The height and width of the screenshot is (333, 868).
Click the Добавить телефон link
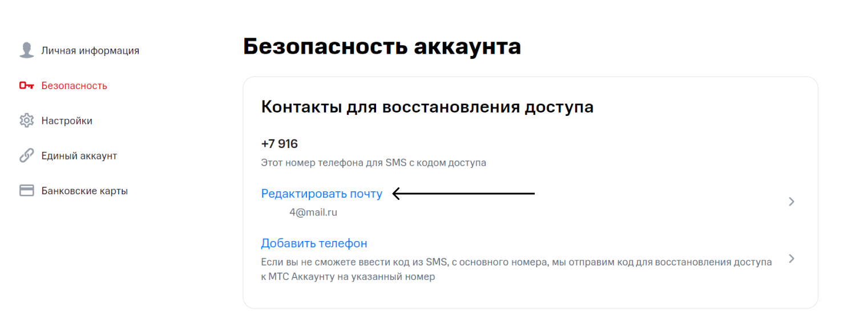(x=314, y=243)
